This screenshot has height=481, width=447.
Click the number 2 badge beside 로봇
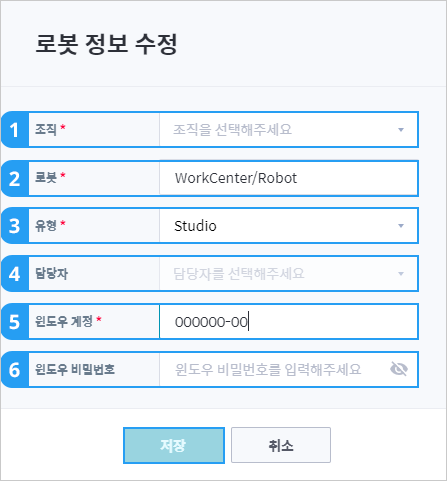tap(15, 178)
